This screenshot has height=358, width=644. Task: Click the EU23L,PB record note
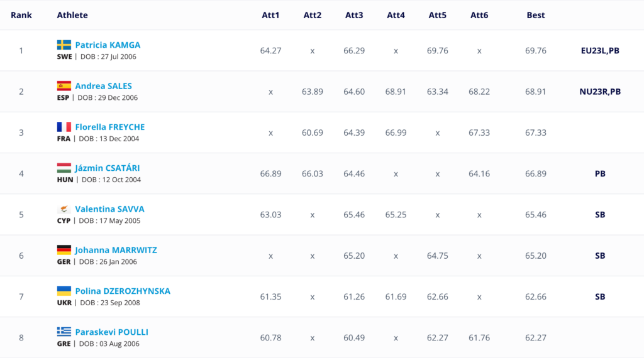[x=600, y=51]
